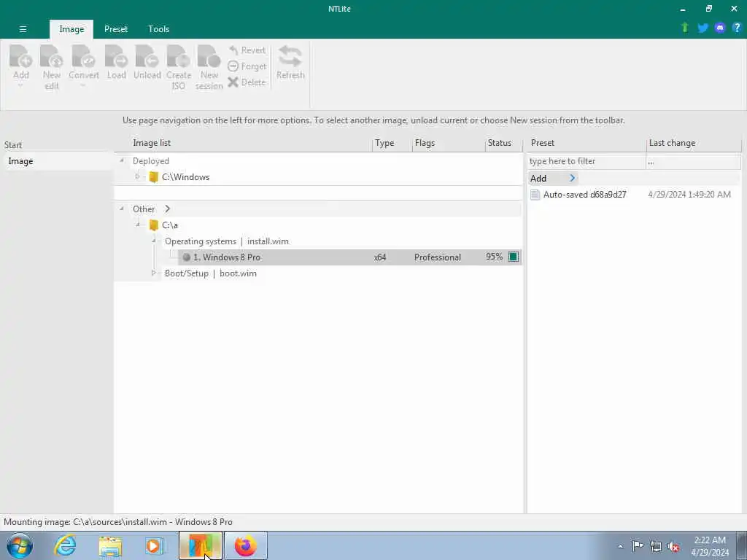Open Internet Explorer from the taskbar

65,545
